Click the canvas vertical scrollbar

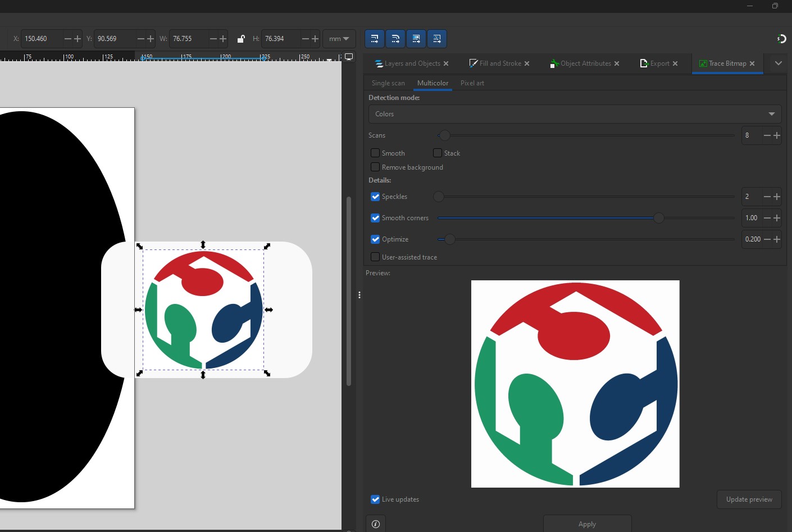click(x=349, y=291)
